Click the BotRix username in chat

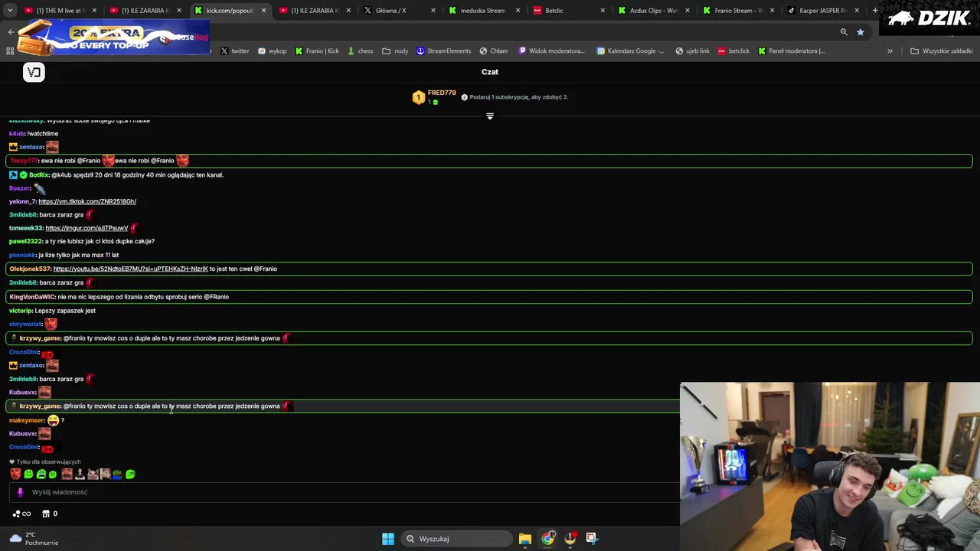click(x=39, y=174)
